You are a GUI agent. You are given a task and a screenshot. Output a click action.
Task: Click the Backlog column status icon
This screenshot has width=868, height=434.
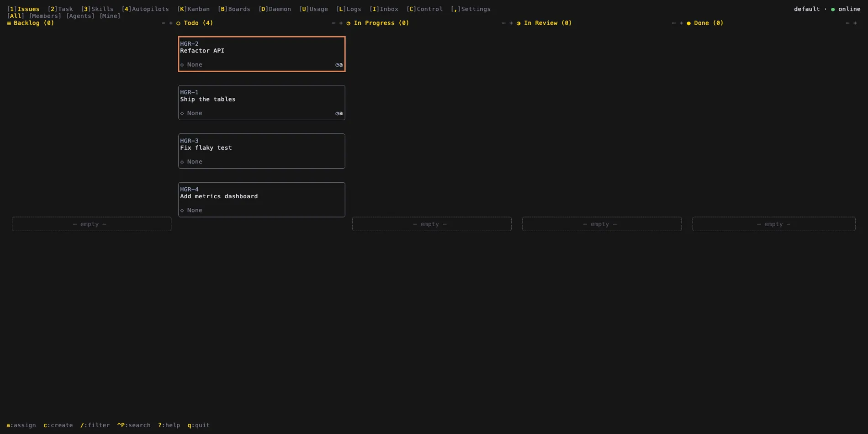tap(9, 23)
